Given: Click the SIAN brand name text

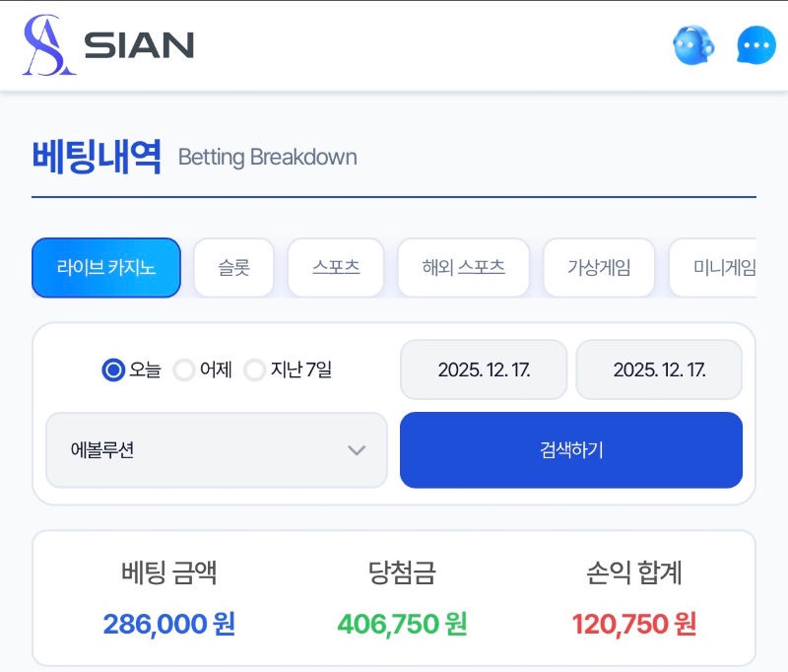Looking at the screenshot, I should (x=139, y=45).
